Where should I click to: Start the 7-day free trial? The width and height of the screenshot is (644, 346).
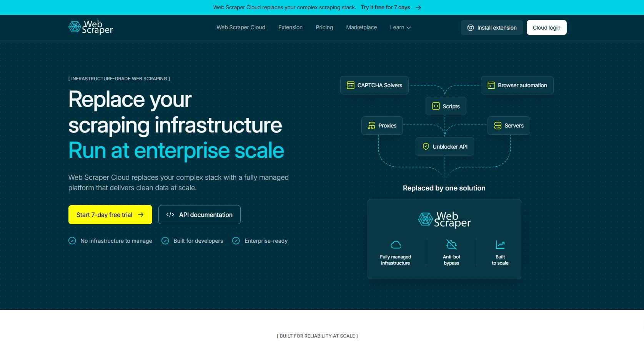110,215
